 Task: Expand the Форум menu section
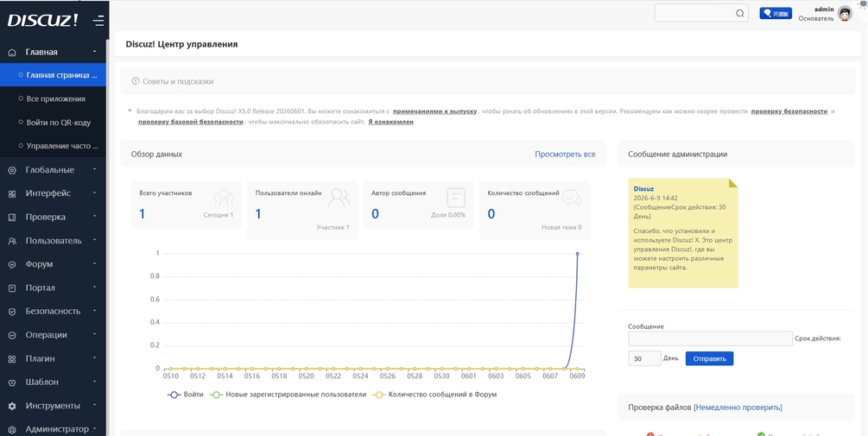53,264
